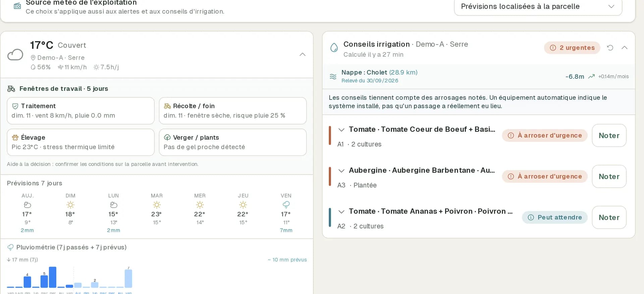Click the '~ 10 mm prévus' rainfall forecast label

tap(287, 260)
